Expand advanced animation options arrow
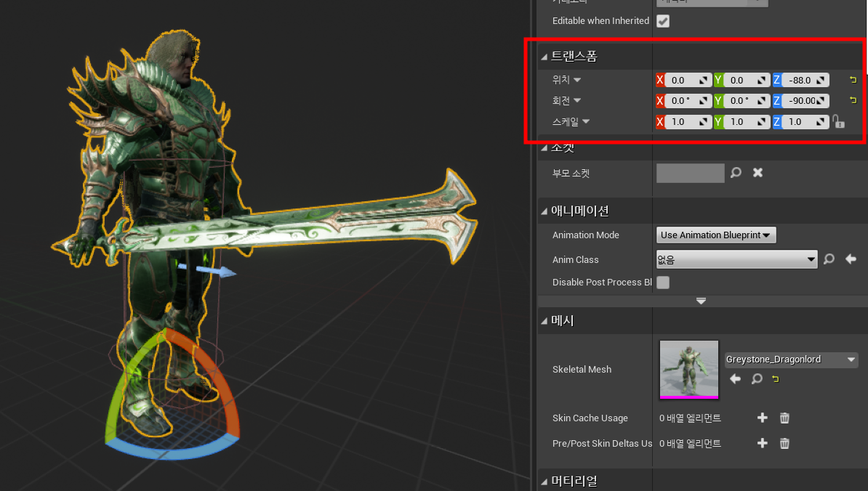The image size is (868, 491). click(x=701, y=301)
